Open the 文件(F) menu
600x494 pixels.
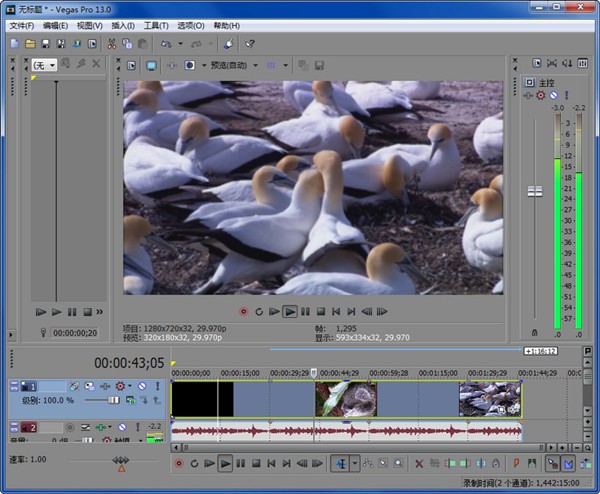click(x=22, y=25)
